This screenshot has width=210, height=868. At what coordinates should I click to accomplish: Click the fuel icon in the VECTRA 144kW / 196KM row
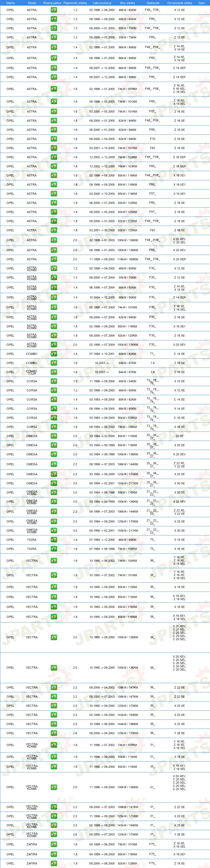(x=54, y=724)
